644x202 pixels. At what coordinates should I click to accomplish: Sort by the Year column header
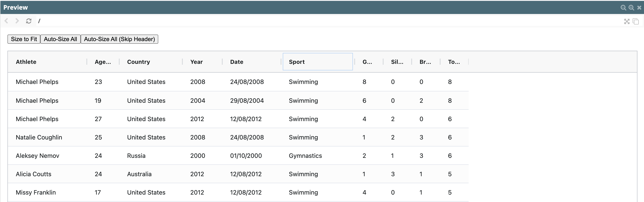click(x=196, y=62)
